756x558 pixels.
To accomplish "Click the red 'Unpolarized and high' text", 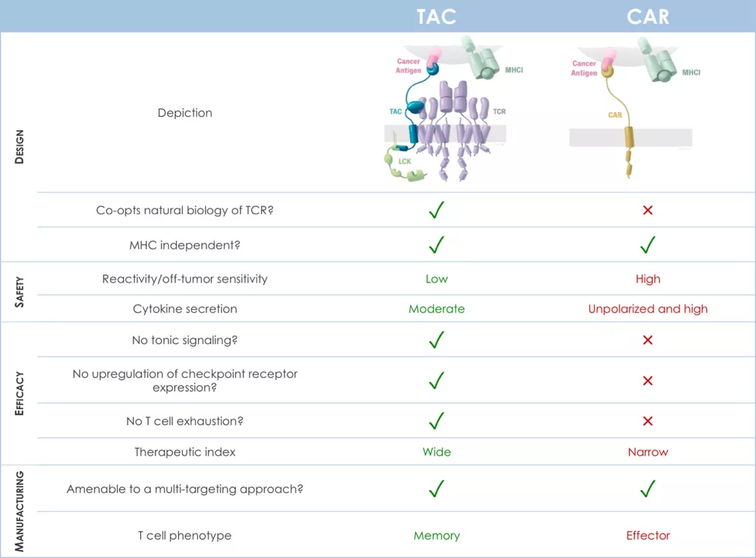I will click(647, 309).
